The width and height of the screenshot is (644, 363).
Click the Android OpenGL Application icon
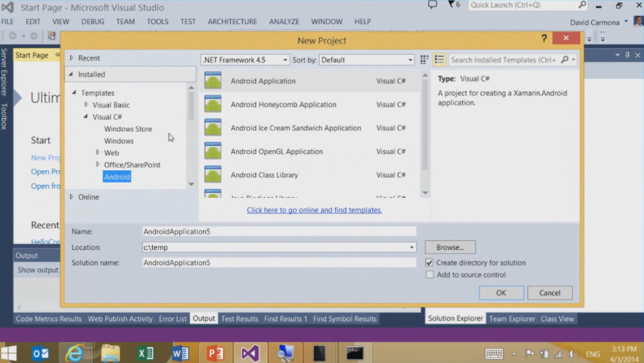tap(213, 151)
